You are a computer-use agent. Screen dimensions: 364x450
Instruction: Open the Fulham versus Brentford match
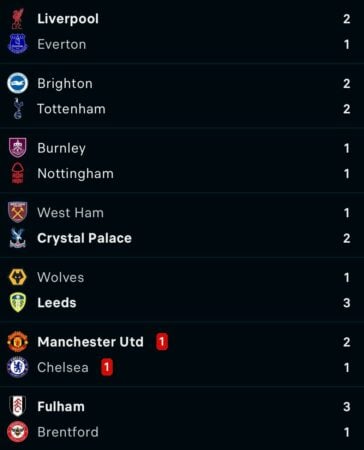pos(182,419)
